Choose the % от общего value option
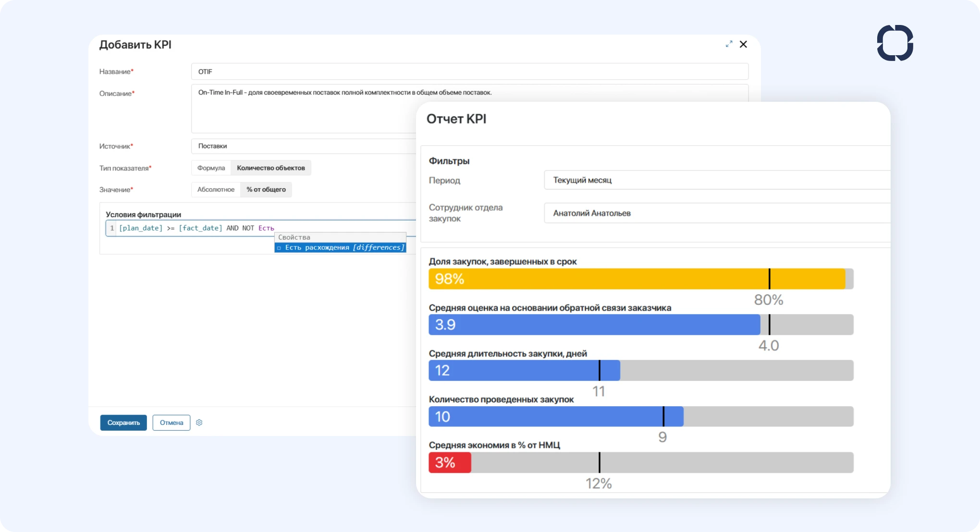This screenshot has width=980, height=532. [x=266, y=190]
